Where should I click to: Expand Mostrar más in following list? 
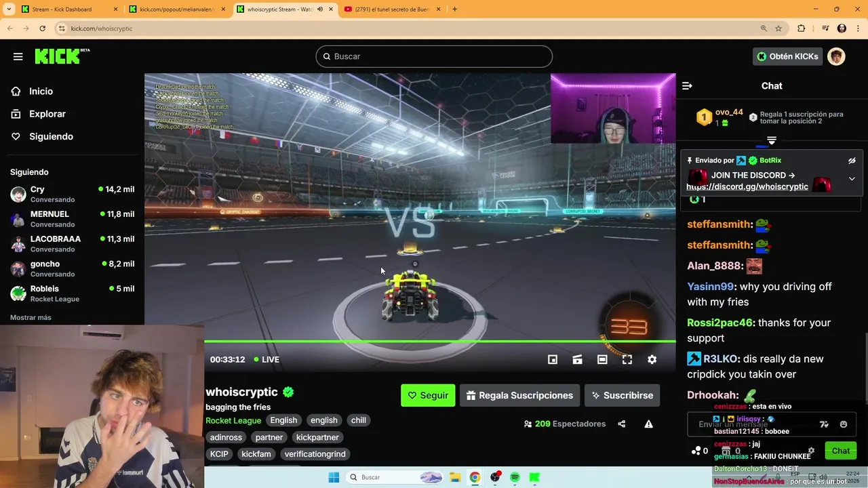[x=31, y=317]
